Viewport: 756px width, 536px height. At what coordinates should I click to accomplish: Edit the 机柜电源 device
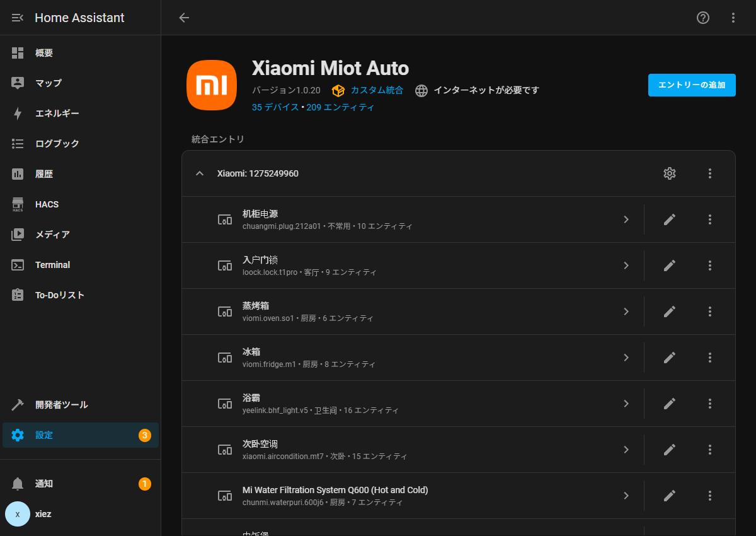tap(670, 219)
